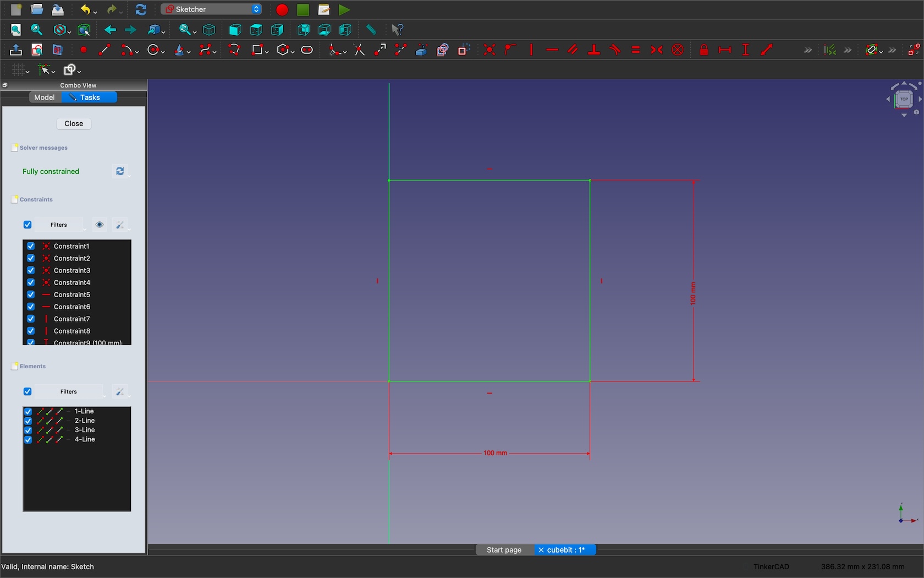This screenshot has width=924, height=578.
Task: Apply the Perpendicular constraint
Action: point(594,50)
